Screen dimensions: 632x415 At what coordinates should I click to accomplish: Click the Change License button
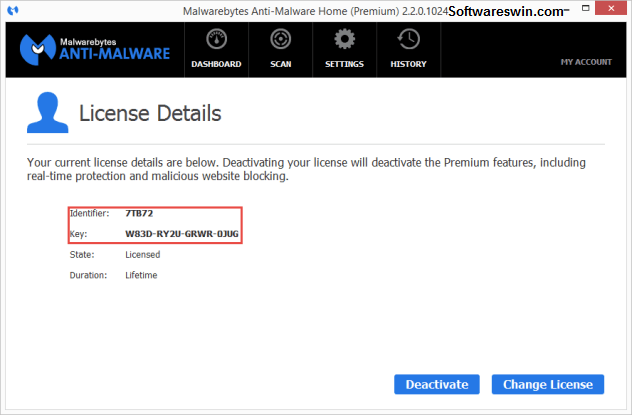548,384
